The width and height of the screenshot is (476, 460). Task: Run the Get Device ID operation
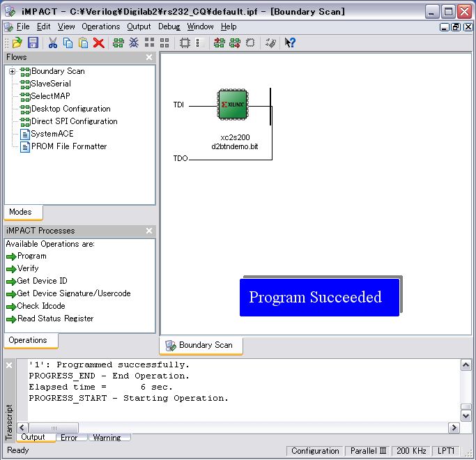coord(42,281)
